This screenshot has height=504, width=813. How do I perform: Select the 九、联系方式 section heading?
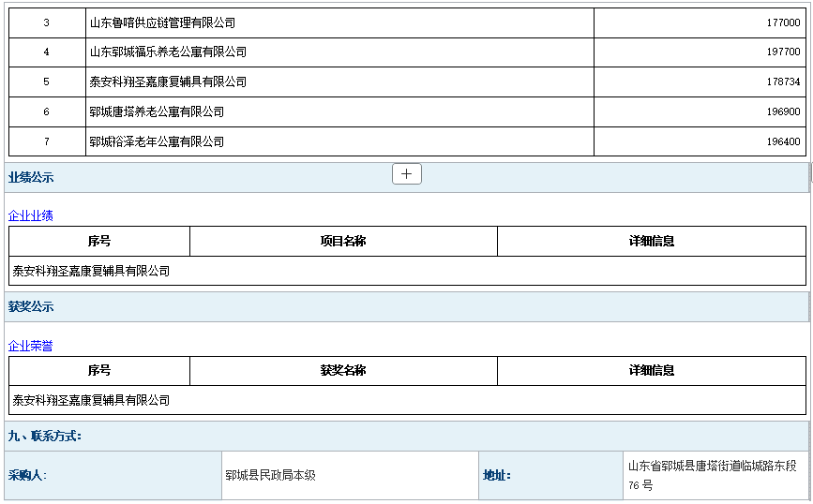(x=45, y=436)
